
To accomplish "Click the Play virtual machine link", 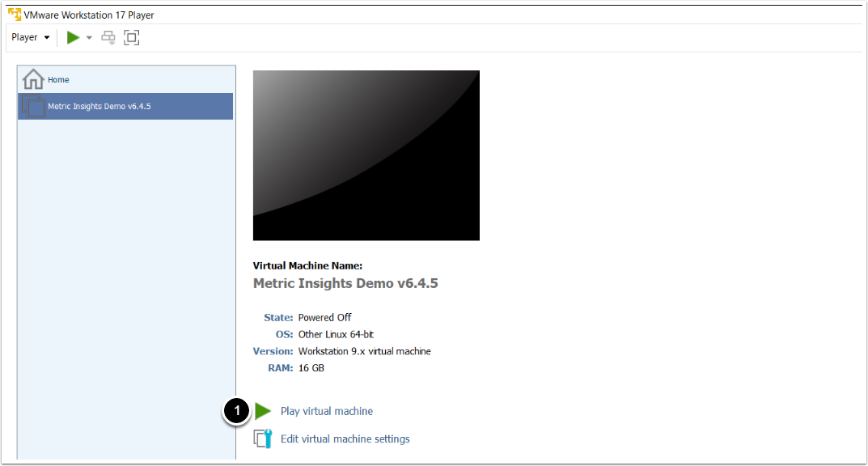I will coord(327,411).
